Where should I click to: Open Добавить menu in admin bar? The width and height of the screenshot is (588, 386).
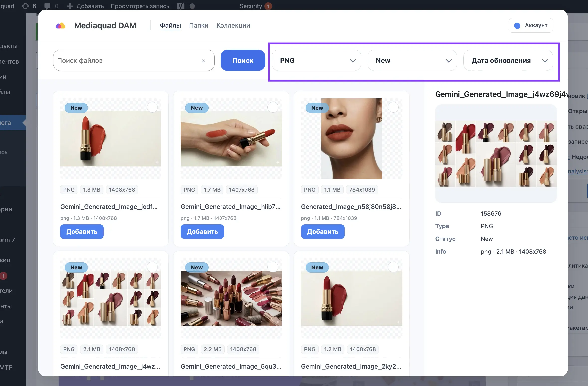click(x=85, y=6)
